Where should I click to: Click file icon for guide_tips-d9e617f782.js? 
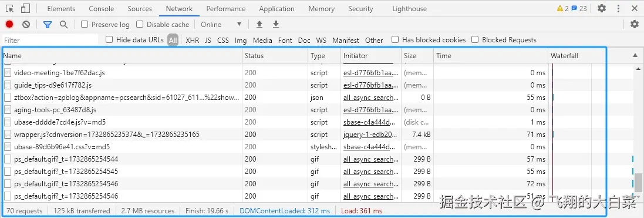[8, 85]
